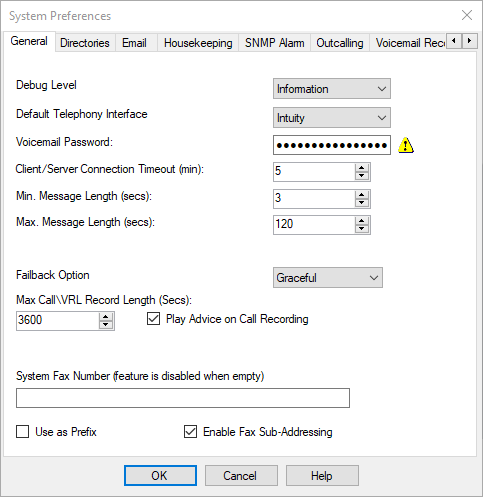Close the System Preferences dialog

[467, 15]
